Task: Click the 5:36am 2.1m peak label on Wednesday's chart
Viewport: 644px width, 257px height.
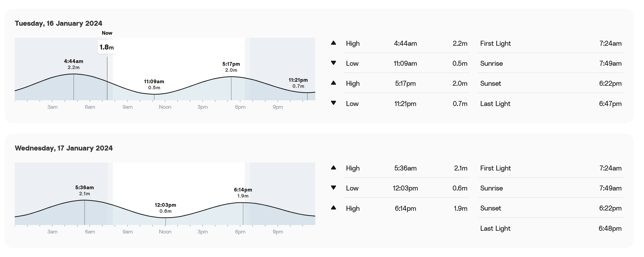Action: pyautogui.click(x=85, y=190)
